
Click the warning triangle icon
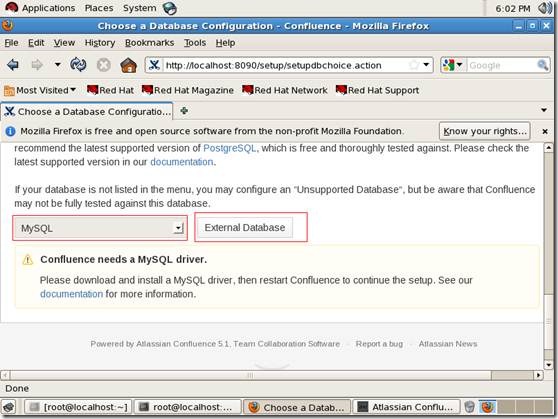(28, 260)
